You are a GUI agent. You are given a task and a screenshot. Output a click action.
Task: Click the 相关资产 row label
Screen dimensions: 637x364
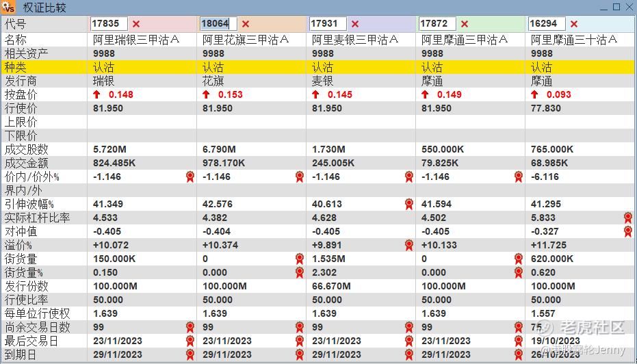click(27, 53)
